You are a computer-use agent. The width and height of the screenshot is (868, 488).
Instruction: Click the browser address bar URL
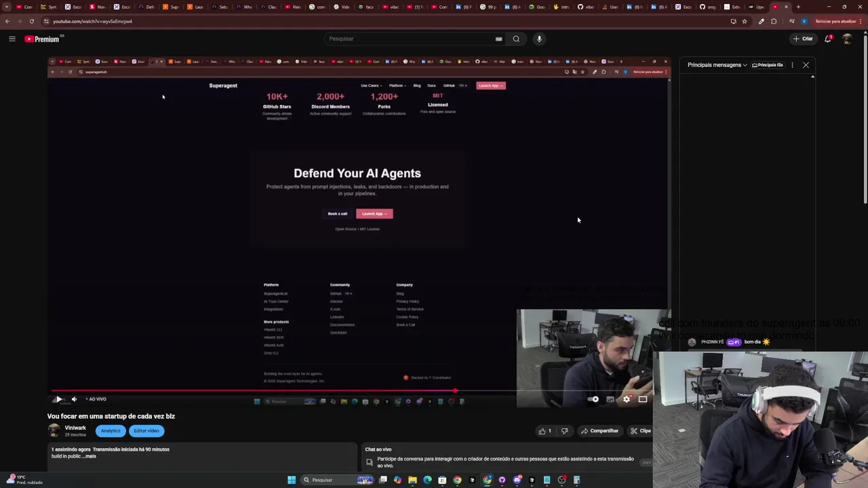coord(92,21)
